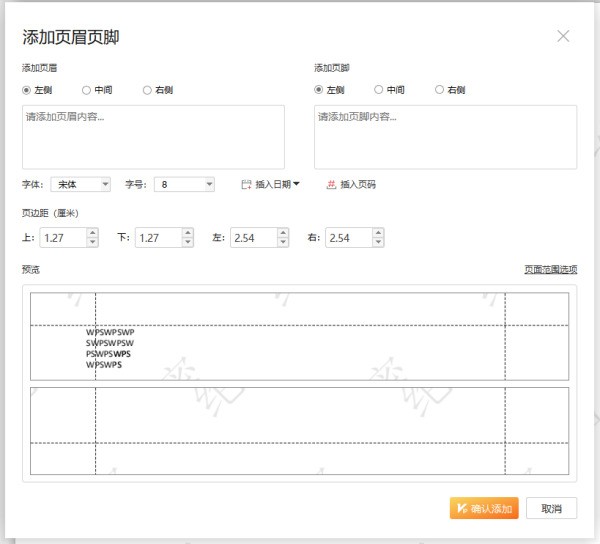This screenshot has width=600, height=544.
Task: Choose the footer 左侧 alignment radio option
Action: [319, 90]
